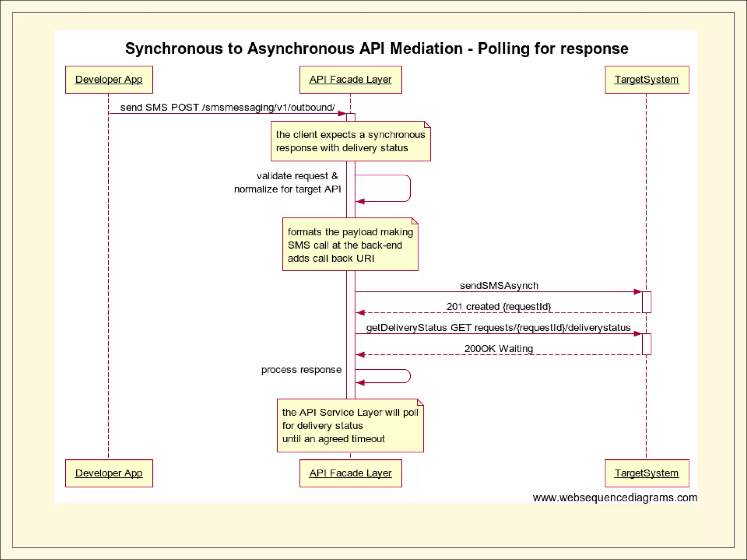747x560 pixels.
Task: Click the top API Facade Layer box
Action: [x=350, y=79]
